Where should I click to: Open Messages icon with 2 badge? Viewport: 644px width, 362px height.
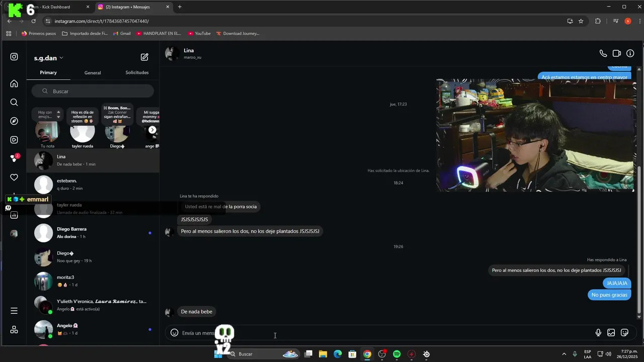pos(15,158)
